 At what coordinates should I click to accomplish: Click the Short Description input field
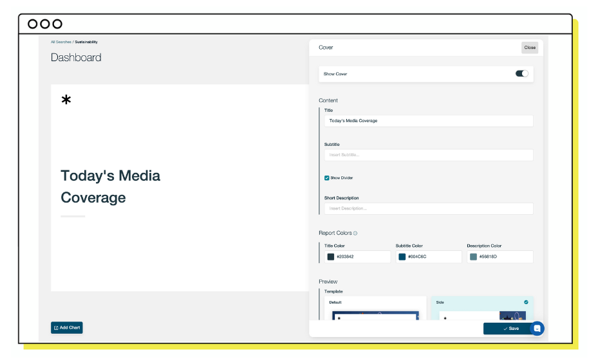(428, 208)
